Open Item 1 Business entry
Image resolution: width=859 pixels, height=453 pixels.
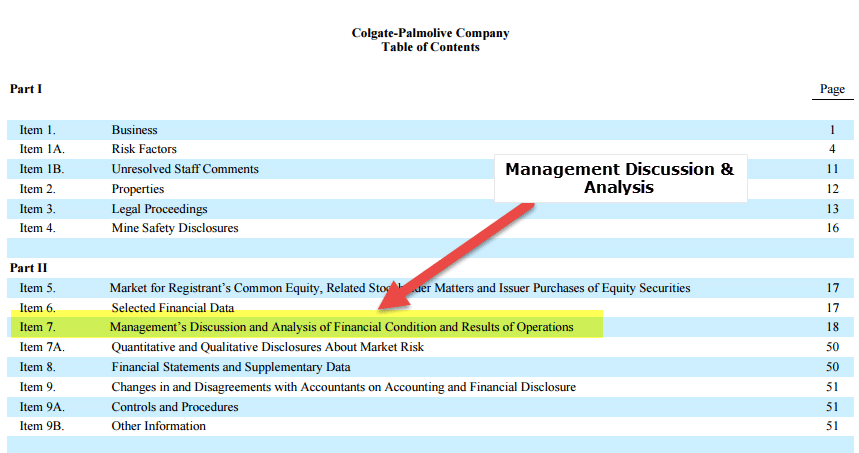tap(134, 130)
